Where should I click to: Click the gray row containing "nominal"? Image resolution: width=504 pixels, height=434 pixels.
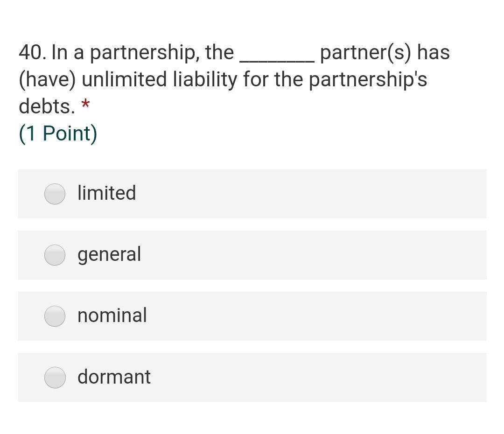coord(252,316)
